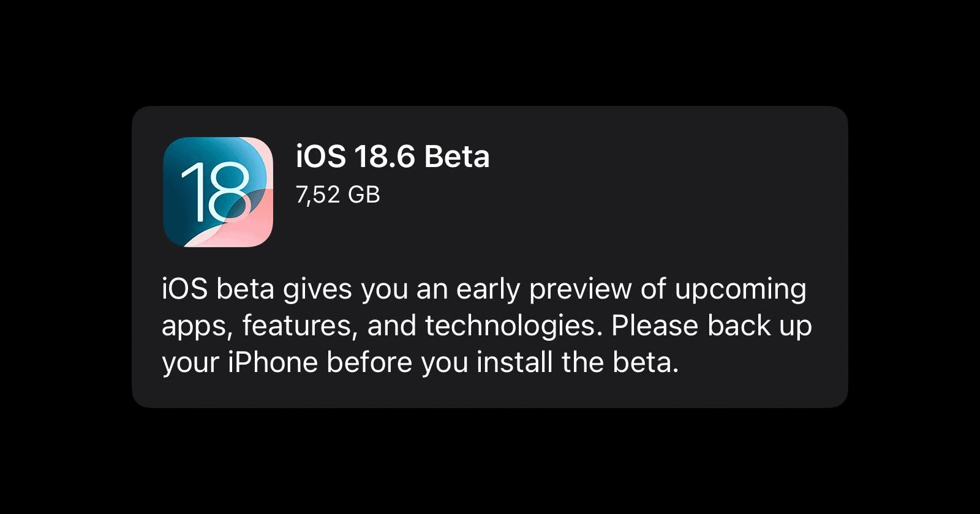Viewport: 980px width, 514px height.
Task: Click the white 18 numeral in the icon
Action: [216, 192]
